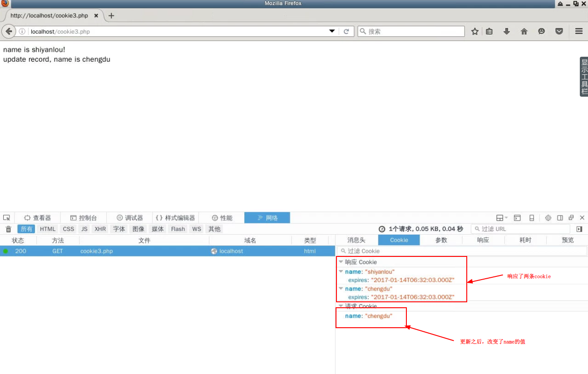Select the 网络 tool tab
Viewport: 588px width, 374px height.
(267, 218)
